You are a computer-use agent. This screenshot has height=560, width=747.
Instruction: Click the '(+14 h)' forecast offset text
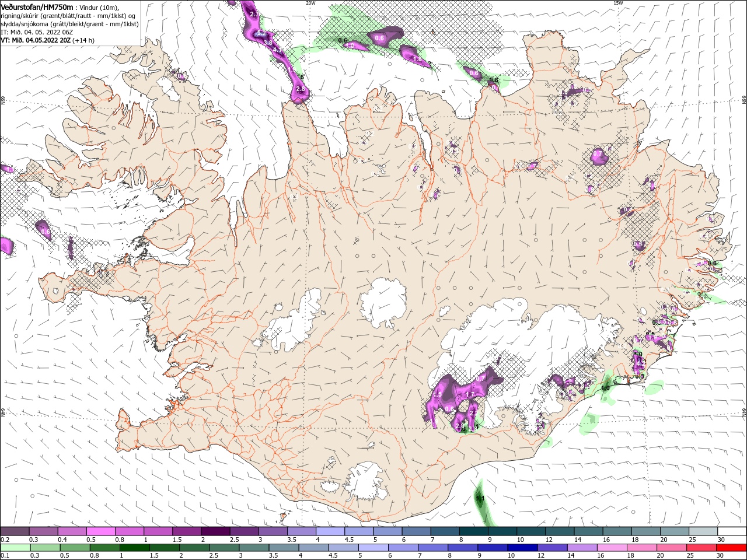point(83,40)
